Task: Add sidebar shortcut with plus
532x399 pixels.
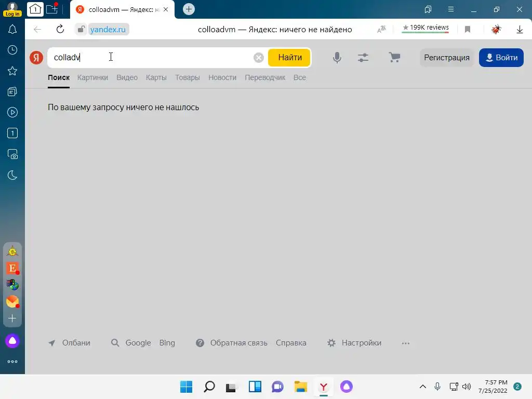Action: [12, 318]
